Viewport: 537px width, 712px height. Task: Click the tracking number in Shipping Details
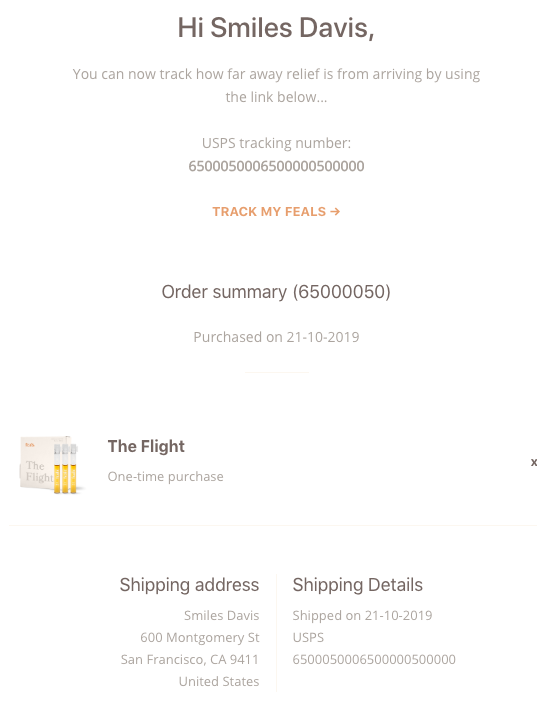pos(374,659)
